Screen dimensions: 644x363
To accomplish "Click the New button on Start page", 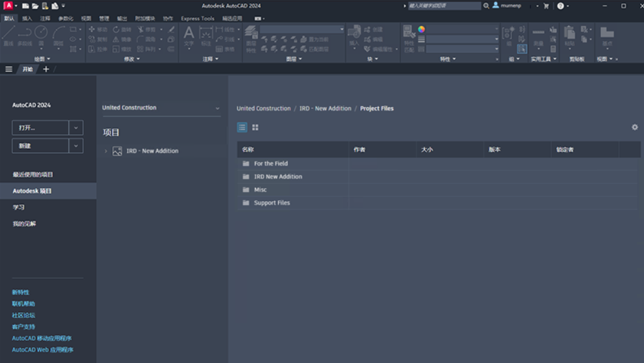I will [40, 146].
